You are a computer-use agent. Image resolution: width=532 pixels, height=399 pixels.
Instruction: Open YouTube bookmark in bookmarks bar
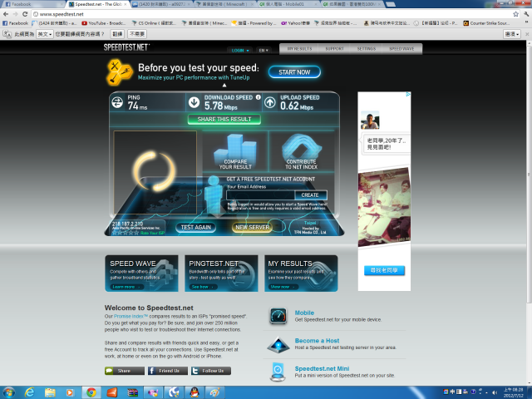(104, 23)
